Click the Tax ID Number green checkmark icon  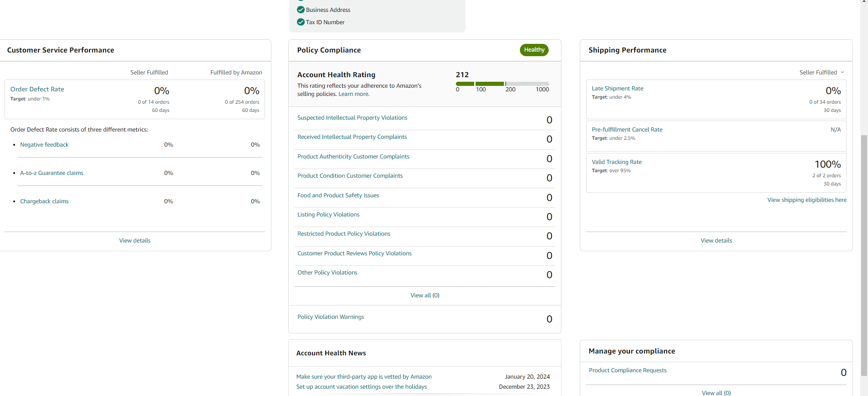(x=301, y=22)
